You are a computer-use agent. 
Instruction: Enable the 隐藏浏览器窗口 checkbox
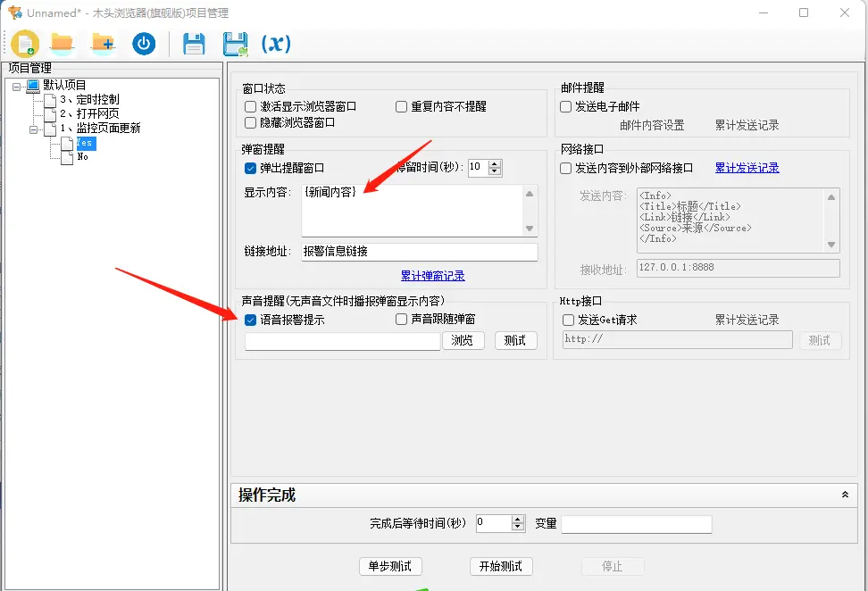pyautogui.click(x=248, y=122)
